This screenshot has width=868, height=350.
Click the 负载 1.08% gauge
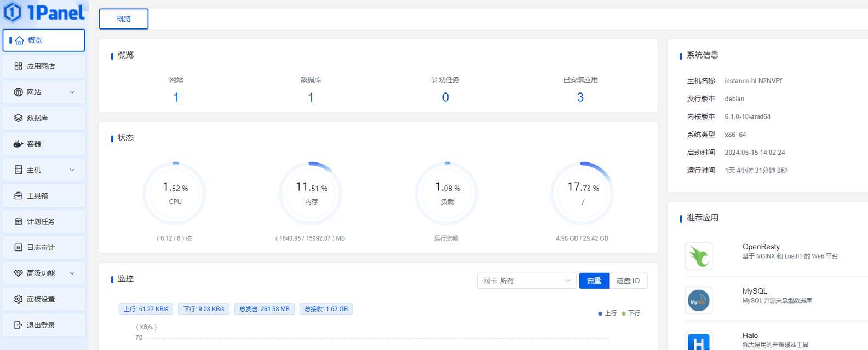(x=447, y=194)
